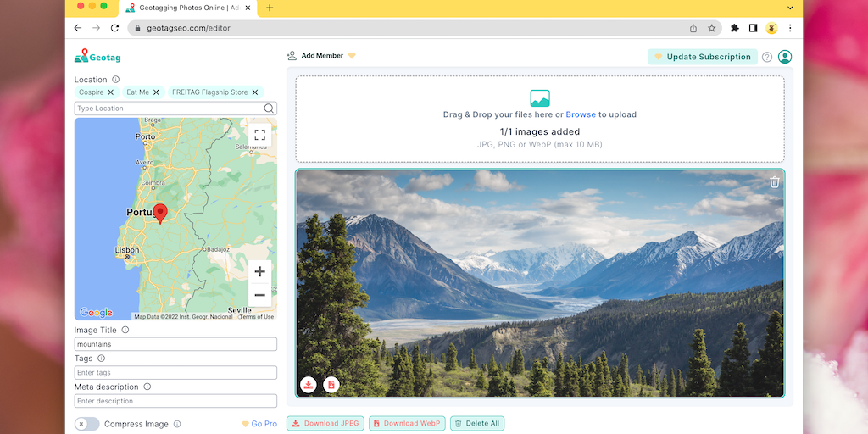Open the browser extensions puzzle icon
Screen dimensions: 868x434
[735, 28]
